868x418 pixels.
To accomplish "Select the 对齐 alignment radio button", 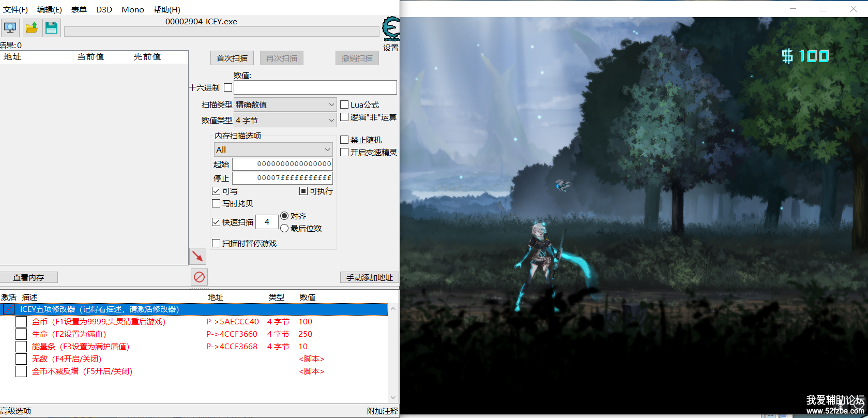I will 284,216.
